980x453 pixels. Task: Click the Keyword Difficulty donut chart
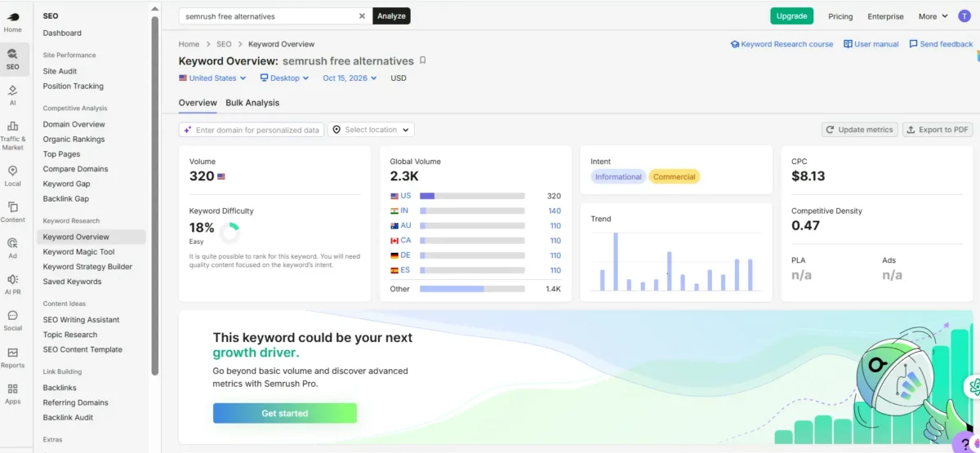click(230, 232)
